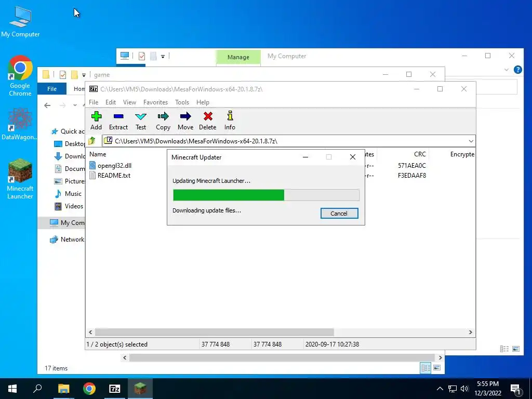
Task: Click the 7-Zip horizontal scrollbar
Action: coord(215,332)
